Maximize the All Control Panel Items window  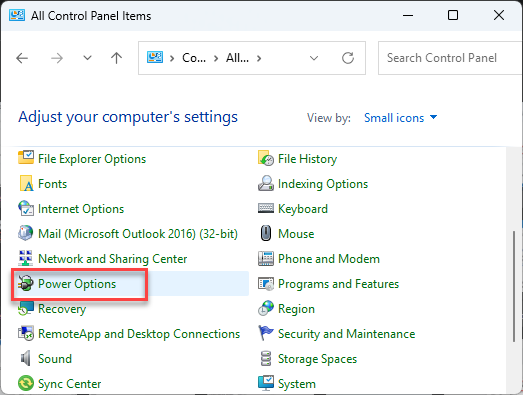pos(453,15)
